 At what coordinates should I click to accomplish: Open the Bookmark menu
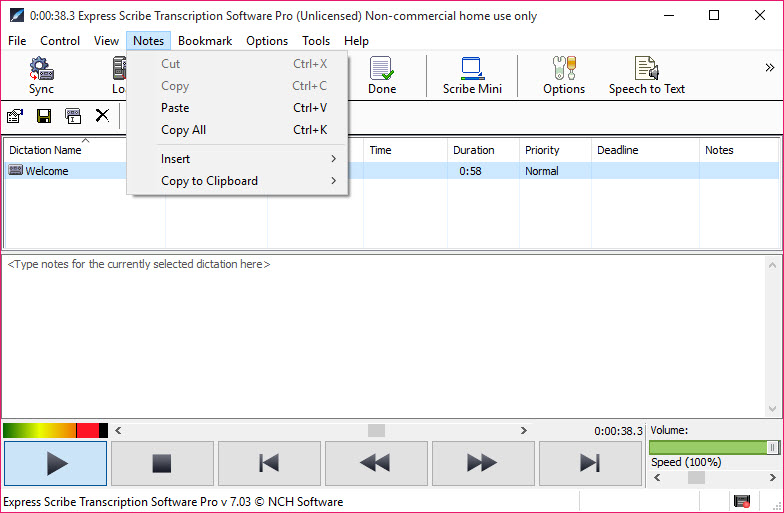click(205, 40)
